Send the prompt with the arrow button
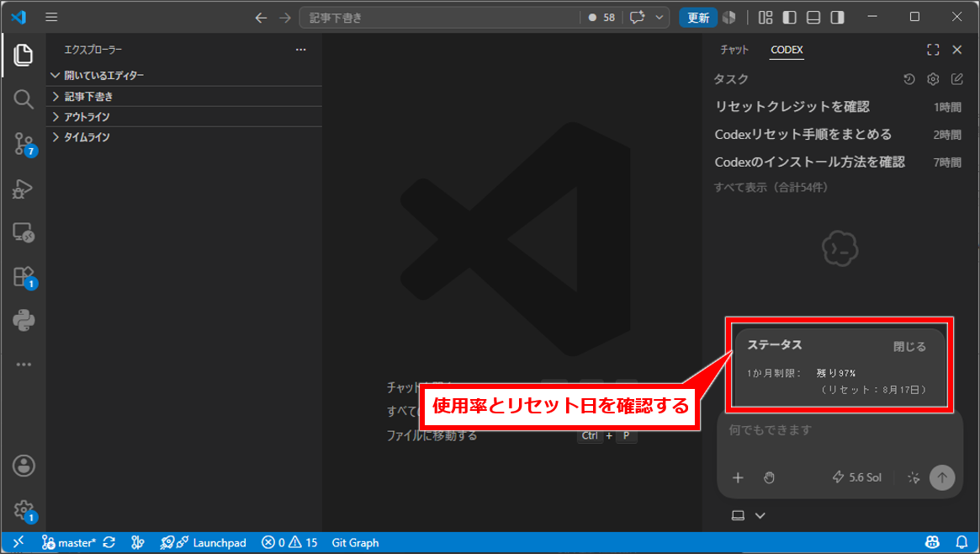 pyautogui.click(x=942, y=477)
